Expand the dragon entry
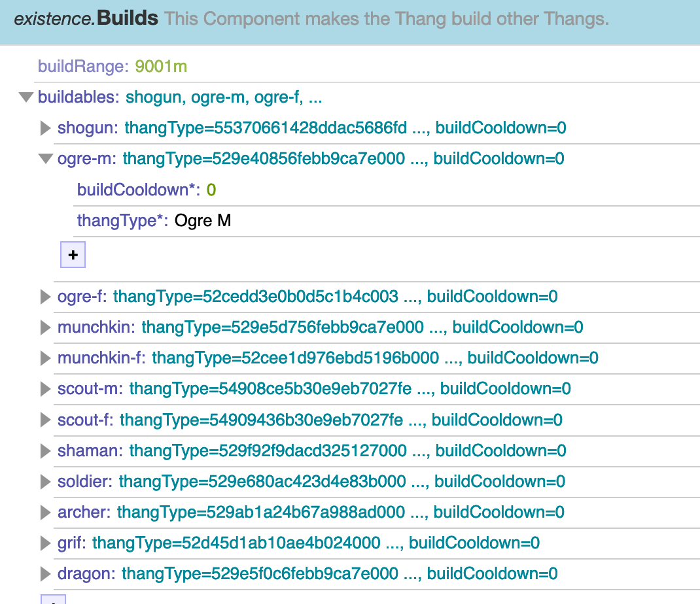700x604 pixels. (46, 574)
